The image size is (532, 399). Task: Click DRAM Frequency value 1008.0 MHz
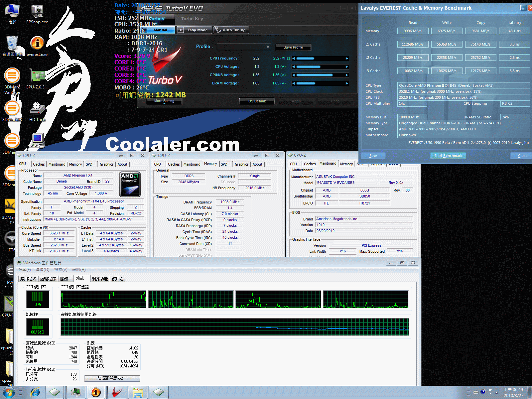pos(230,202)
